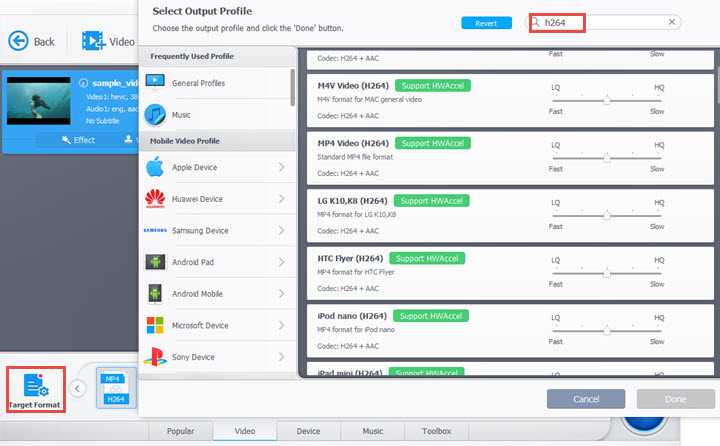The height and width of the screenshot is (446, 720).
Task: Adjust the iPod nano quality slider
Action: (x=607, y=331)
